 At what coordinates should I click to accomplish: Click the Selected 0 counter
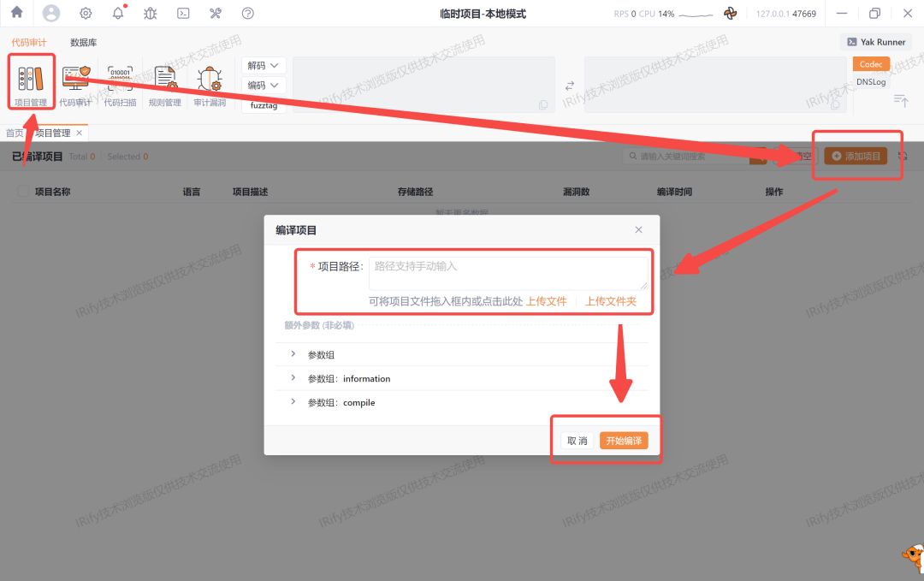pyautogui.click(x=127, y=156)
